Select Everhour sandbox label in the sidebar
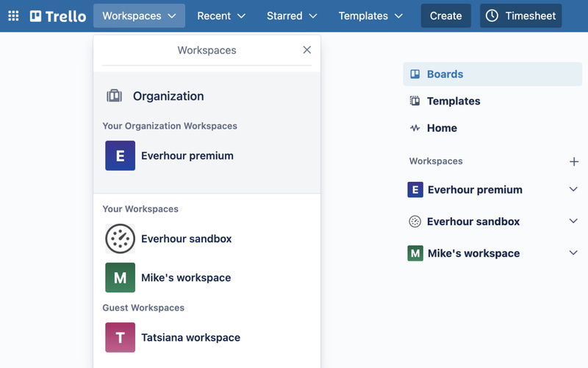 [x=473, y=222]
